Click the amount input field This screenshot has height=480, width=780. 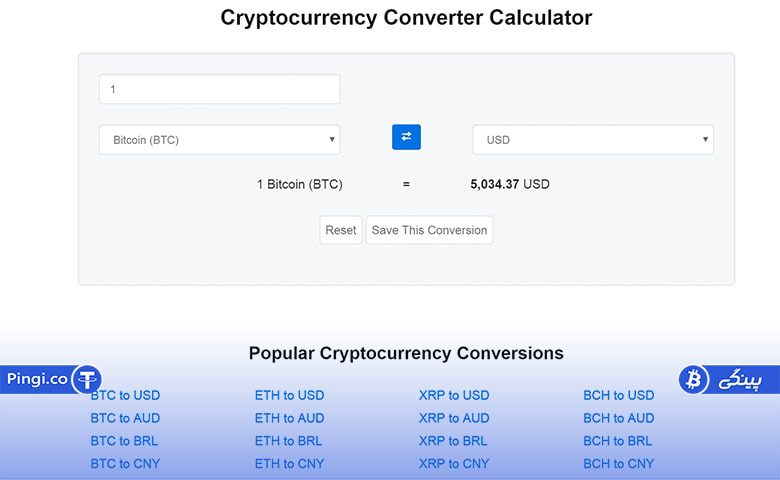[219, 89]
